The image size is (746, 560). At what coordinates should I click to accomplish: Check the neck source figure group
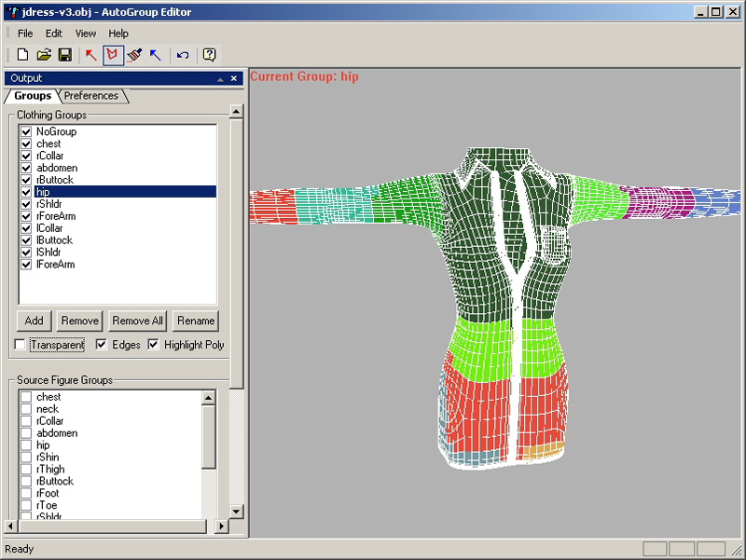[26, 409]
